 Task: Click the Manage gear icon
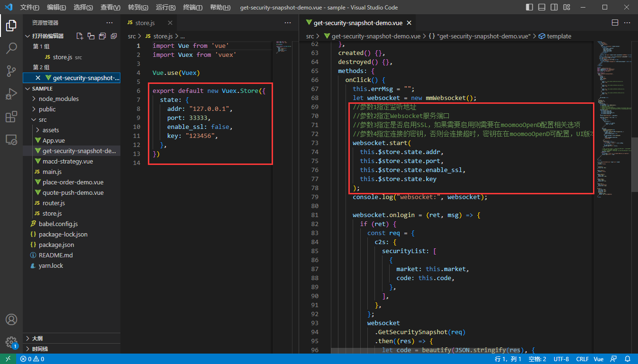click(11, 342)
